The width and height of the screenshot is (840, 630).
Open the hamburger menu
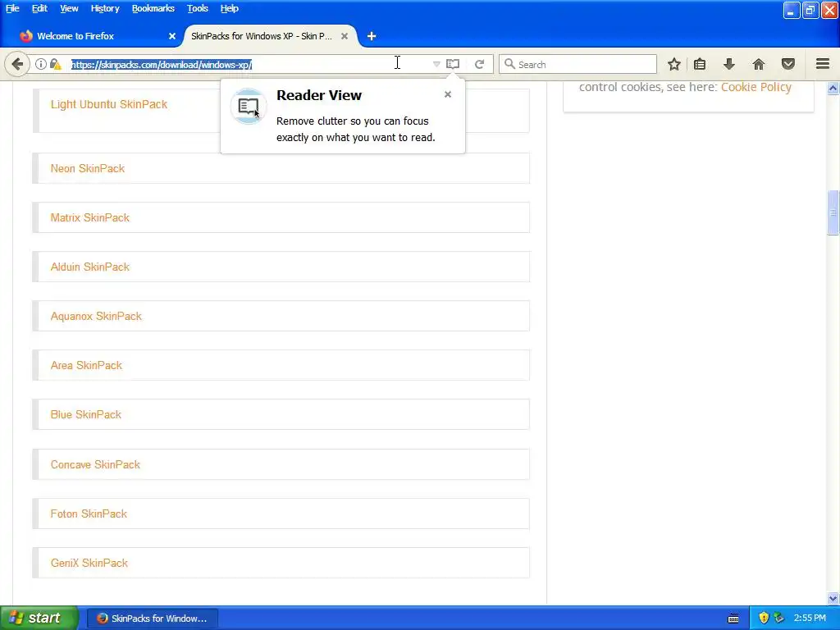coord(823,64)
